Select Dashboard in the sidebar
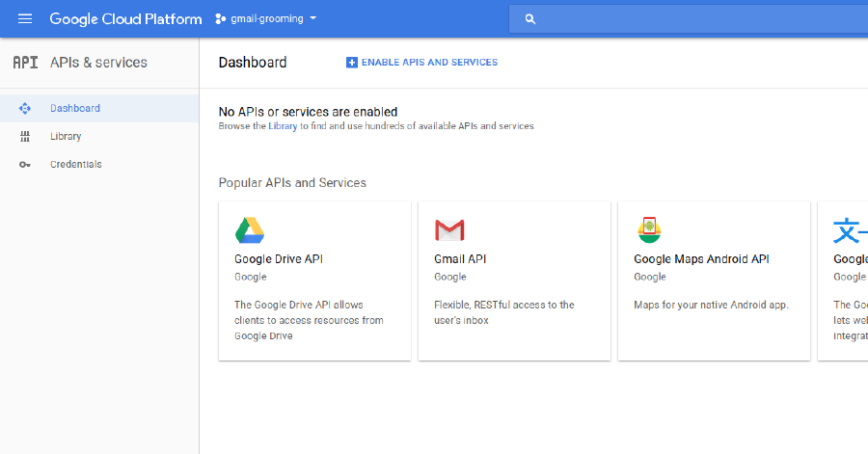 click(99, 108)
